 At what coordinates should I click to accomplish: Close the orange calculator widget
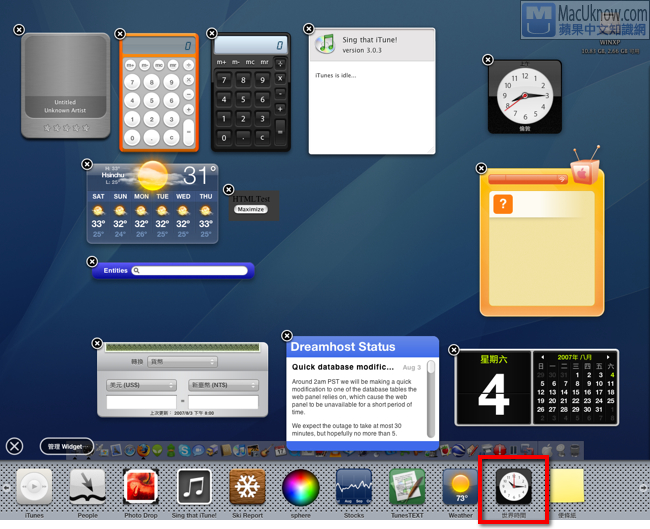120,34
